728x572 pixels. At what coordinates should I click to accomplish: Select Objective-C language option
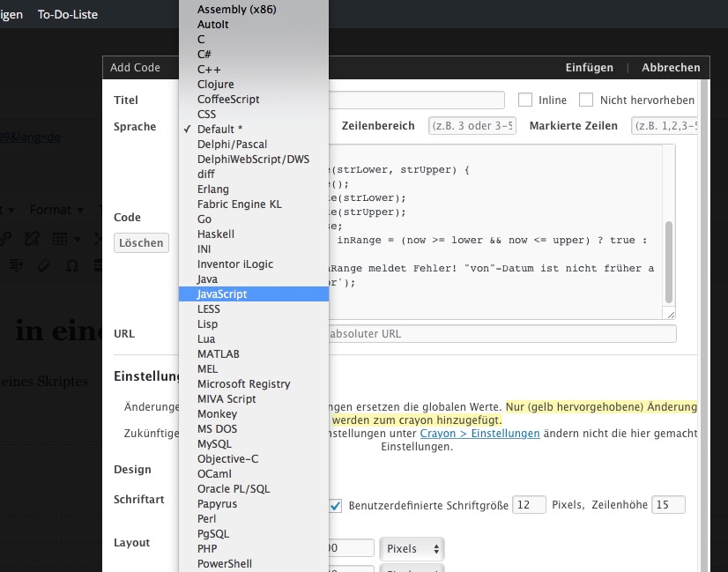click(x=254, y=458)
